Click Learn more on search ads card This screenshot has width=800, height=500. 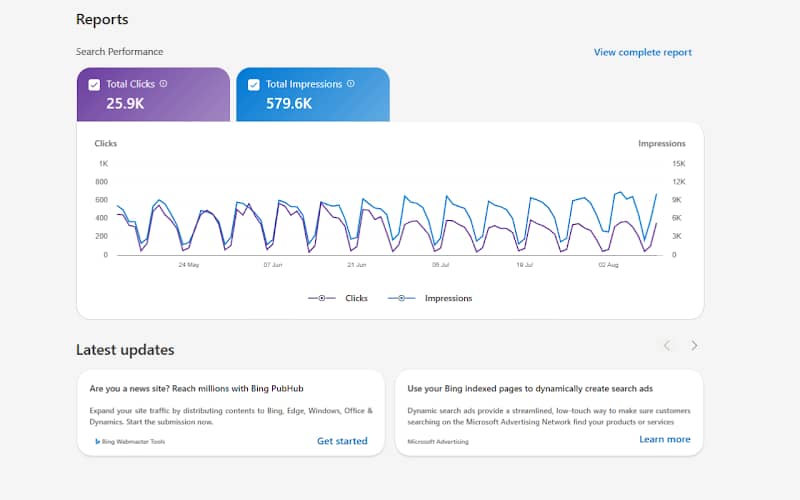tap(664, 439)
